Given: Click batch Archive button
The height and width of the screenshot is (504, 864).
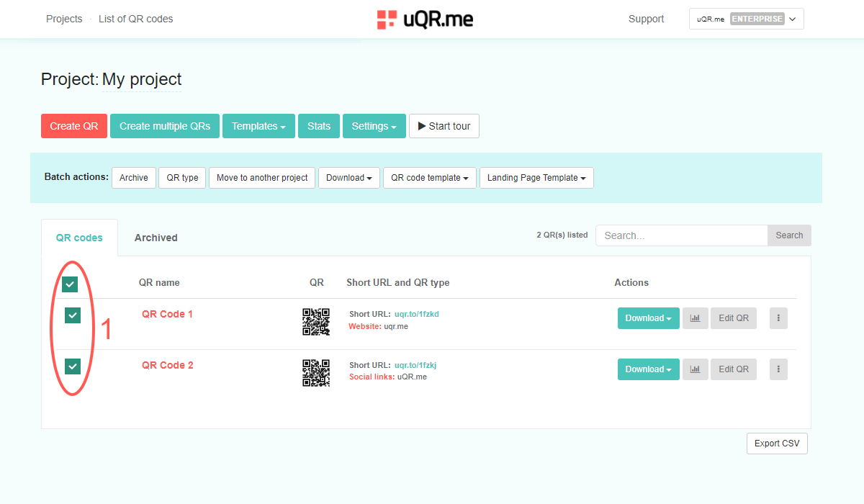Looking at the screenshot, I should click(134, 178).
